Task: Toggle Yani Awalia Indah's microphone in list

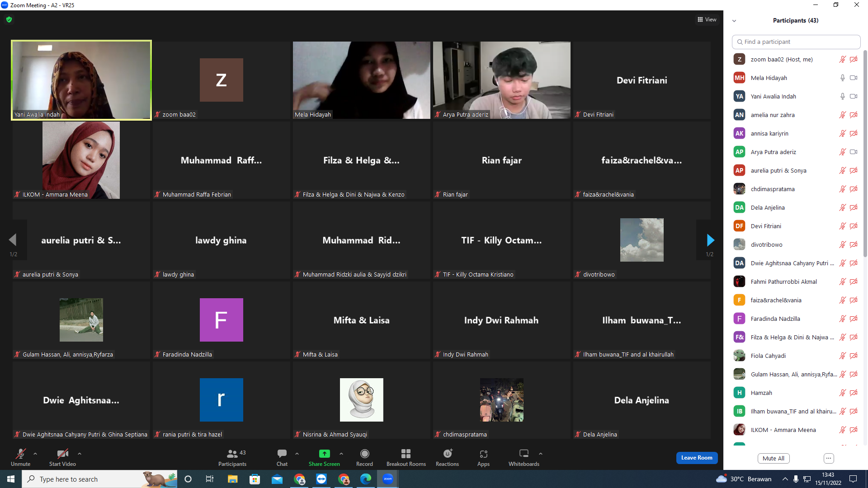Action: 843,96
